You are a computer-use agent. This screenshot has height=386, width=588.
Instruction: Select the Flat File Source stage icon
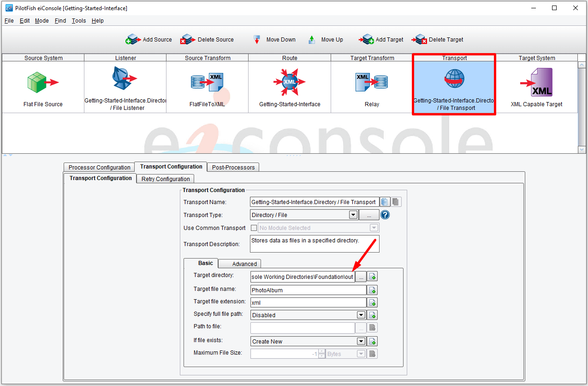pos(43,83)
